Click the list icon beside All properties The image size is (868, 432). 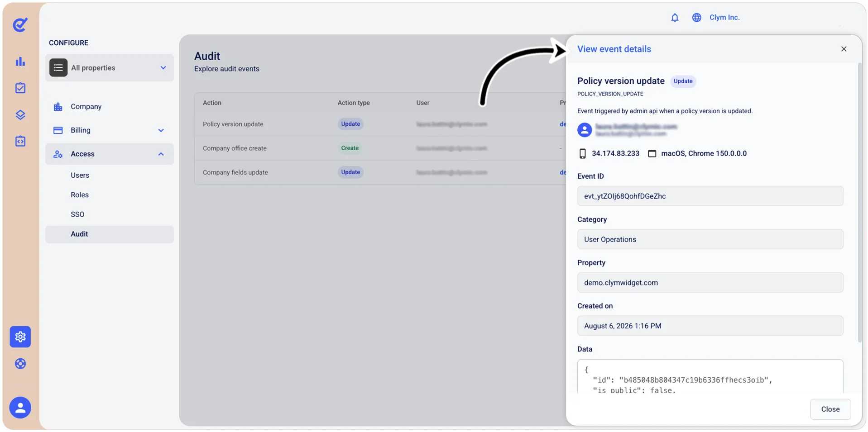(x=58, y=67)
